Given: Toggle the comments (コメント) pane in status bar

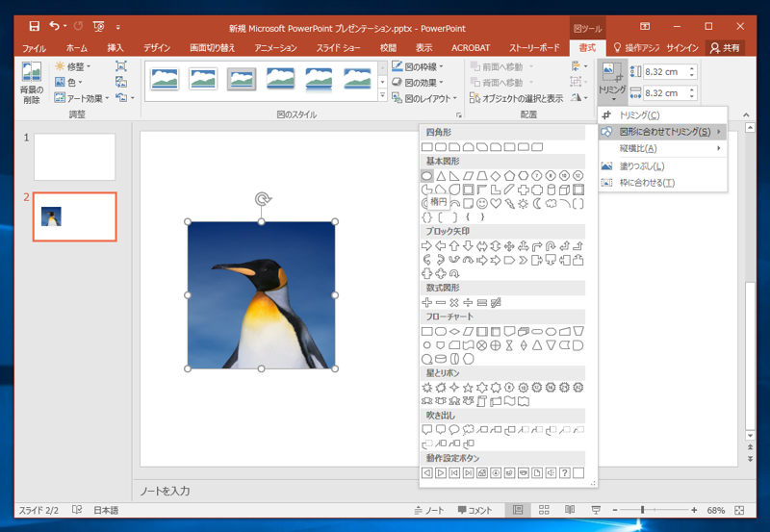Looking at the screenshot, I should (x=475, y=510).
